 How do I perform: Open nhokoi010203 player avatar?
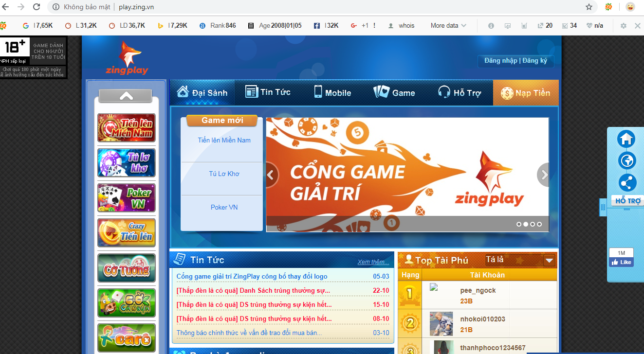[441, 323]
